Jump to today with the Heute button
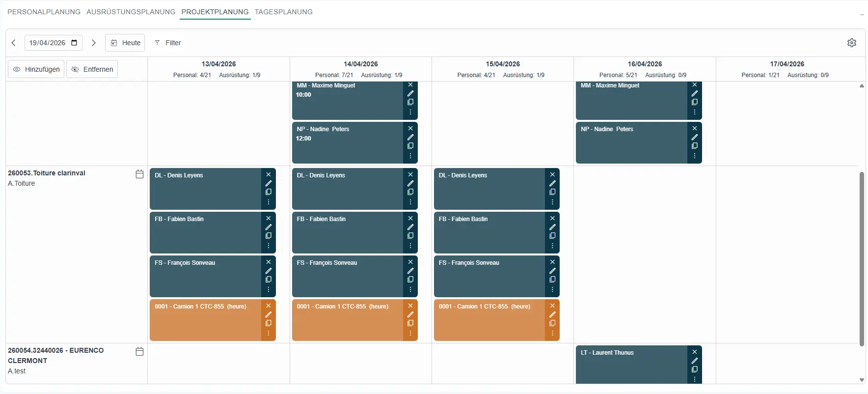 click(x=125, y=43)
